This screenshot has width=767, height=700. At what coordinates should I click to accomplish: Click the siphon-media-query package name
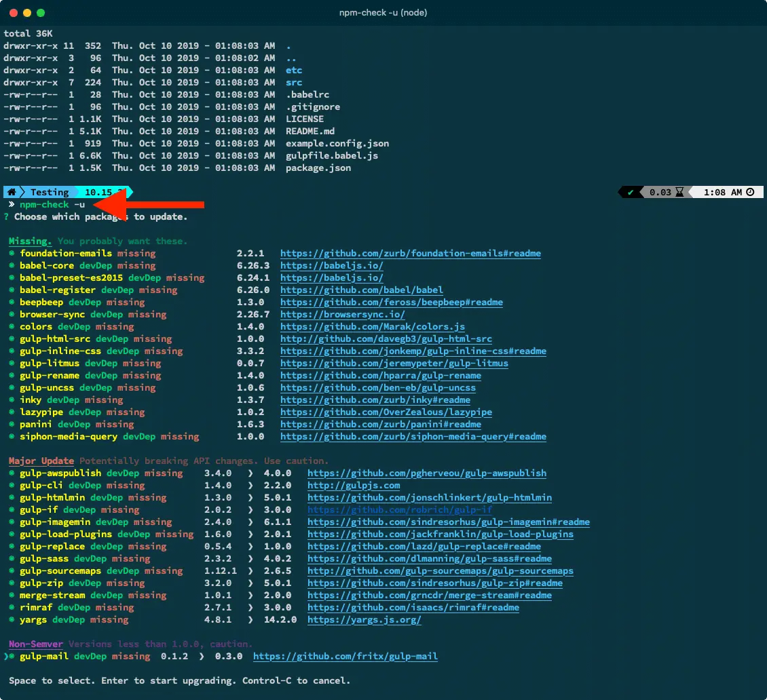click(x=69, y=437)
